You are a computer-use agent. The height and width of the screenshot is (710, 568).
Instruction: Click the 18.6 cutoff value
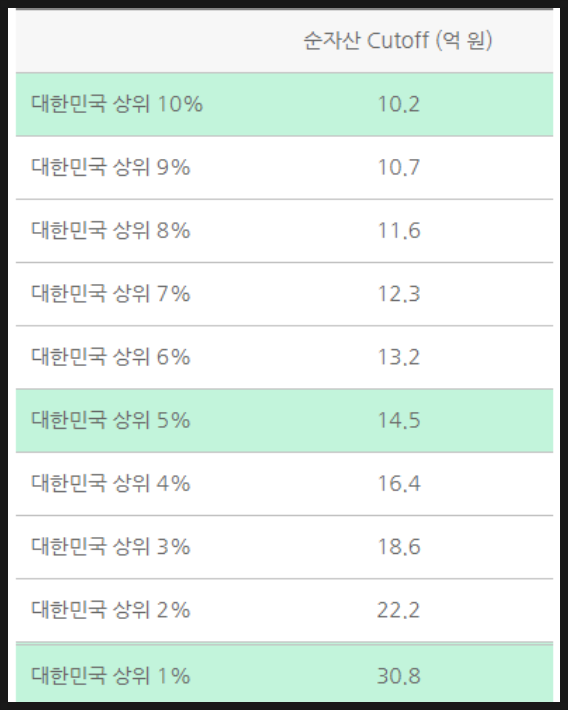pyautogui.click(x=399, y=547)
